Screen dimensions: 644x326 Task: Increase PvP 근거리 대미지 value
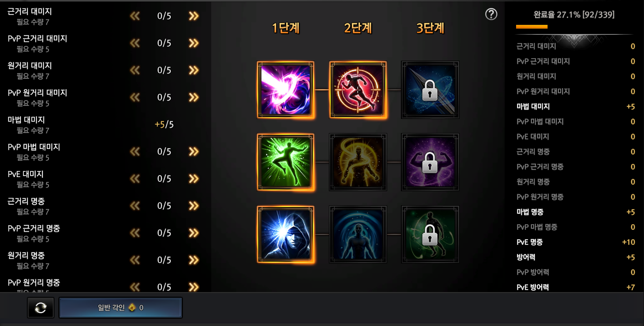click(x=194, y=43)
